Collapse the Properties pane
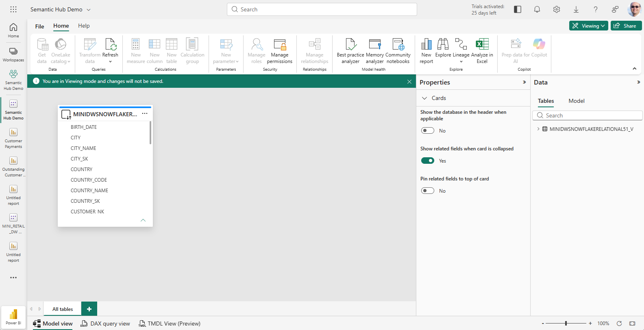Image resolution: width=644 pixels, height=330 pixels. point(524,82)
